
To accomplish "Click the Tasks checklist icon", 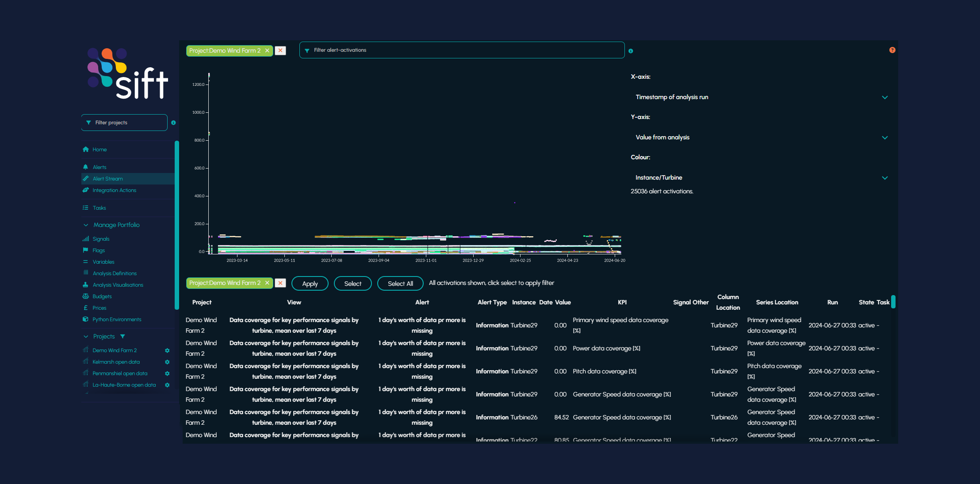I will 86,208.
